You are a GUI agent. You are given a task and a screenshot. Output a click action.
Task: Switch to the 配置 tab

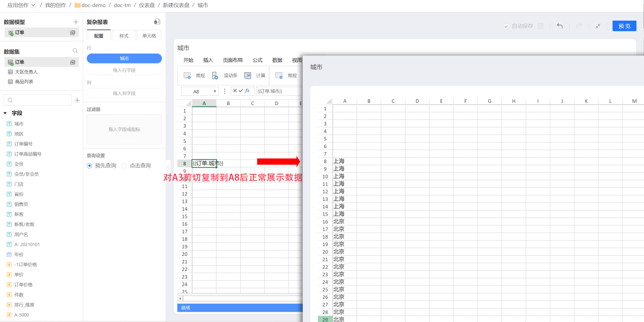click(x=99, y=36)
